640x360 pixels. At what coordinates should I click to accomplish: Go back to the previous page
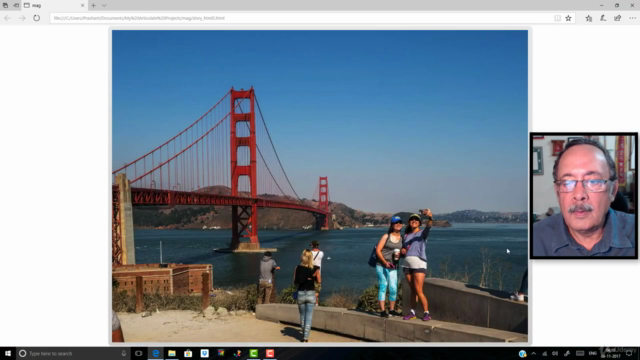point(7,18)
